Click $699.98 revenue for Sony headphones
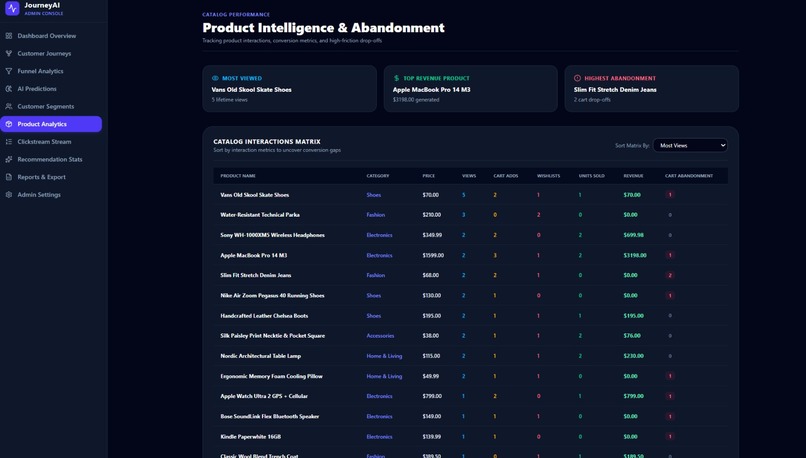806x458 pixels. click(633, 235)
